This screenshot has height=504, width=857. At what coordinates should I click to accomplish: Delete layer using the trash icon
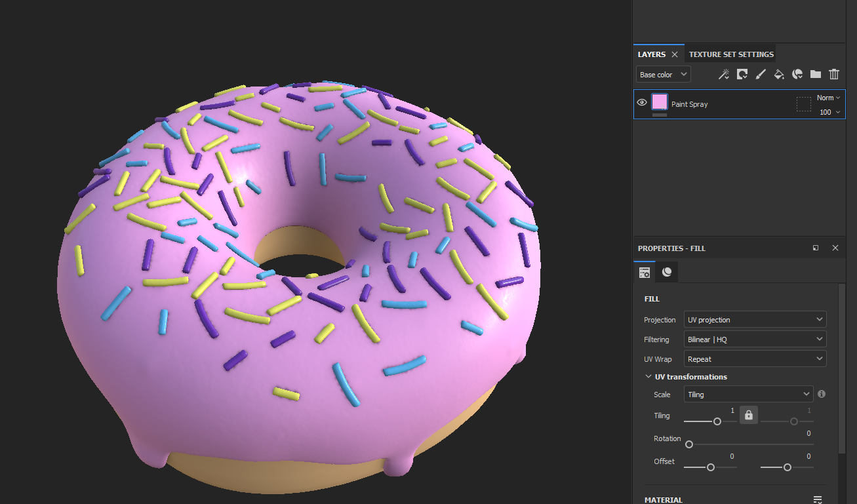point(834,75)
